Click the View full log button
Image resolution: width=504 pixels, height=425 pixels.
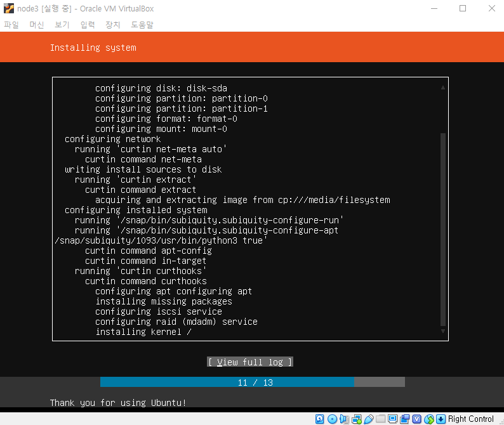pyautogui.click(x=249, y=362)
